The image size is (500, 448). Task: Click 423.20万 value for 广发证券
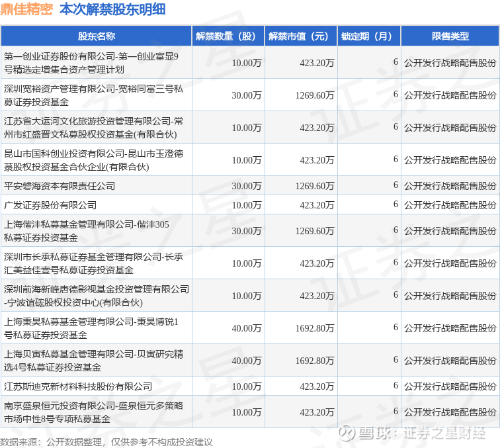[317, 205]
